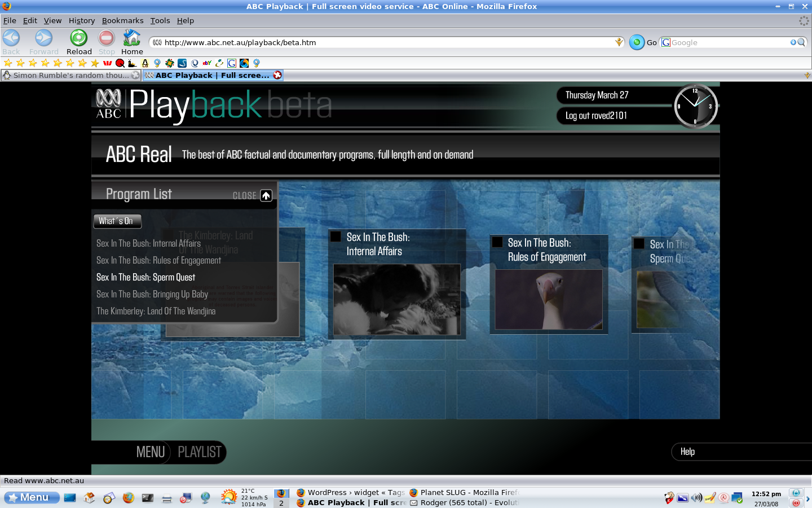Click the volume speaker tray icon
Screen dimensions: 812x508
[x=697, y=498]
